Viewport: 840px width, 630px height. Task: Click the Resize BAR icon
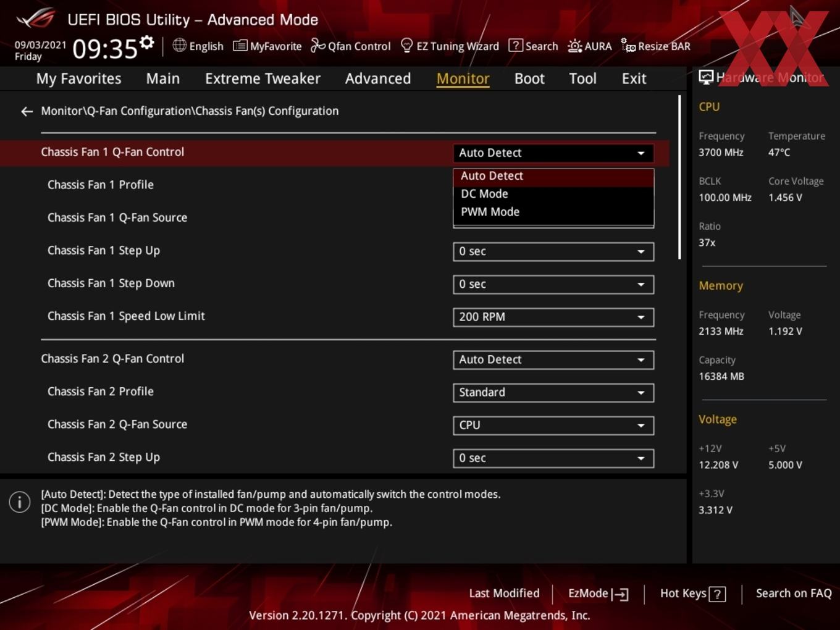click(628, 46)
